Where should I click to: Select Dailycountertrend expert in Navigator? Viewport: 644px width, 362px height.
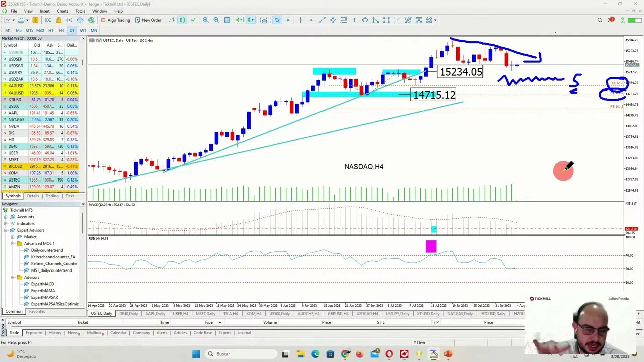click(x=47, y=250)
